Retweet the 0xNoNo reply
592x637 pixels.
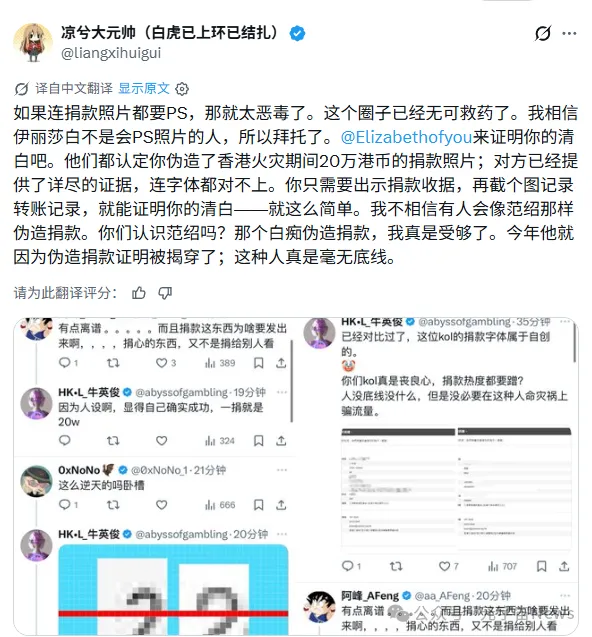click(x=113, y=505)
